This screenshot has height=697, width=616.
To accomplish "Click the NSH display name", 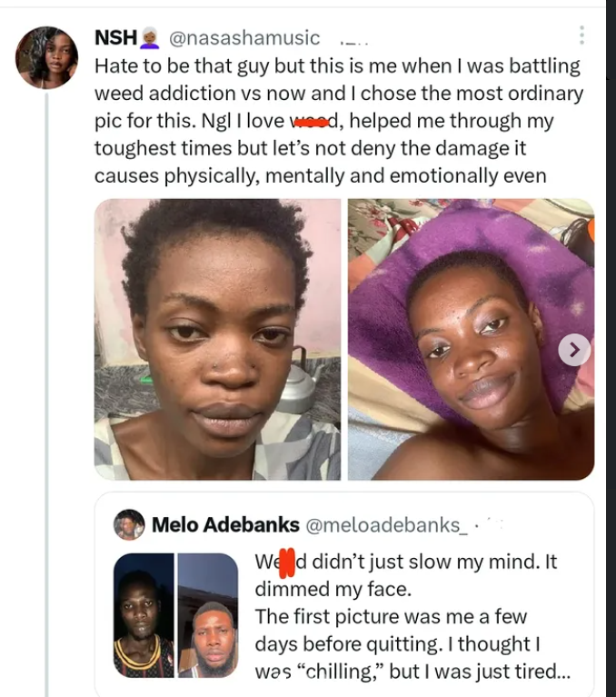I will [115, 38].
